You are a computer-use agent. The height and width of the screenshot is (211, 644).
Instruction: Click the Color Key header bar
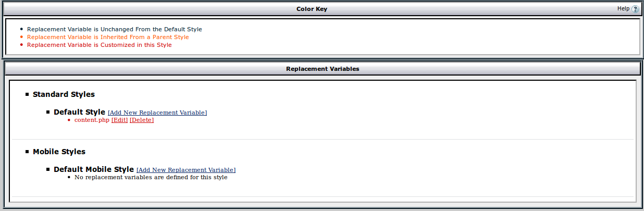(312, 9)
